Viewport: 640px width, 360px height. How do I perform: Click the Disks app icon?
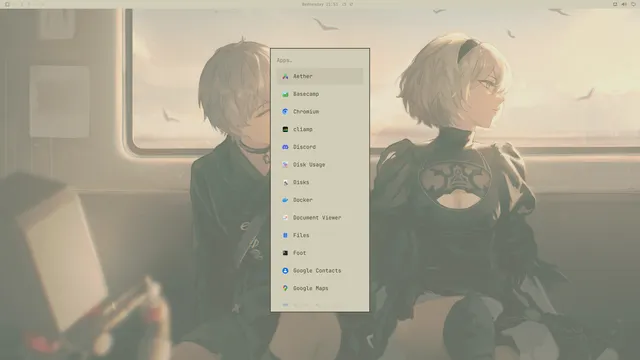tap(285, 182)
